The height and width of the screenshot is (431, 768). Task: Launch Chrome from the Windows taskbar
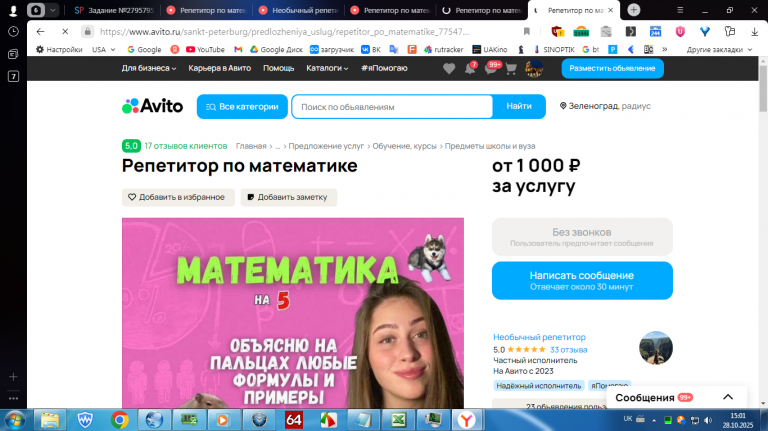120,420
